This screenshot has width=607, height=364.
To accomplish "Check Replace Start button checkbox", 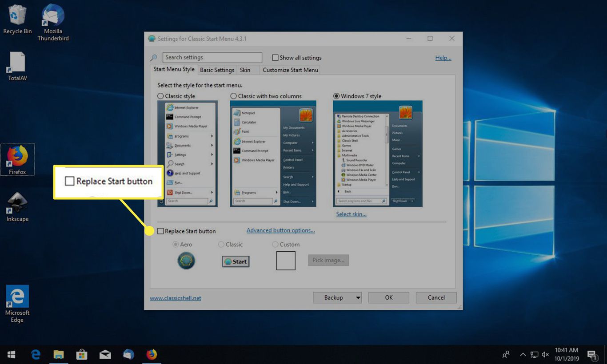I will [x=160, y=231].
